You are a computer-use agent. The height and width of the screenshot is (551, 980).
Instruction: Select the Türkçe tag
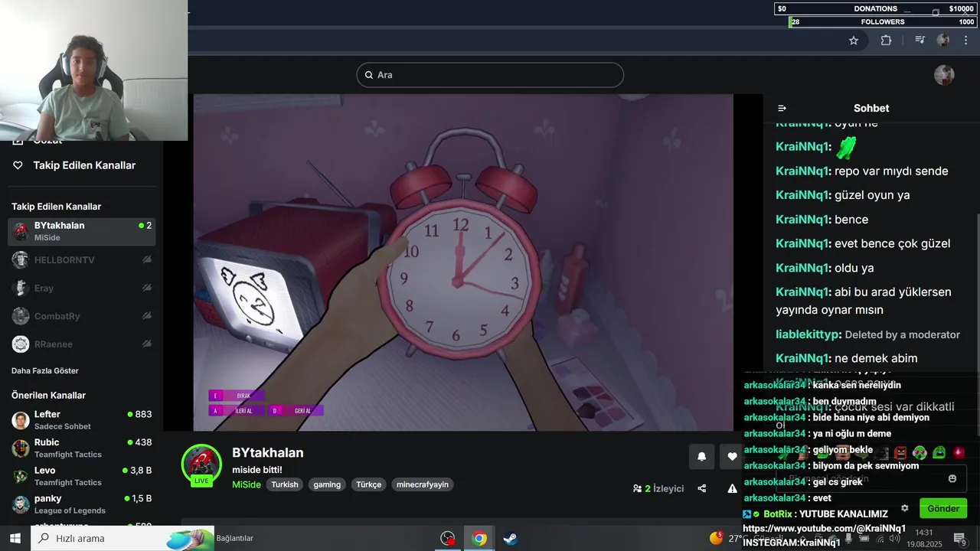(x=368, y=484)
